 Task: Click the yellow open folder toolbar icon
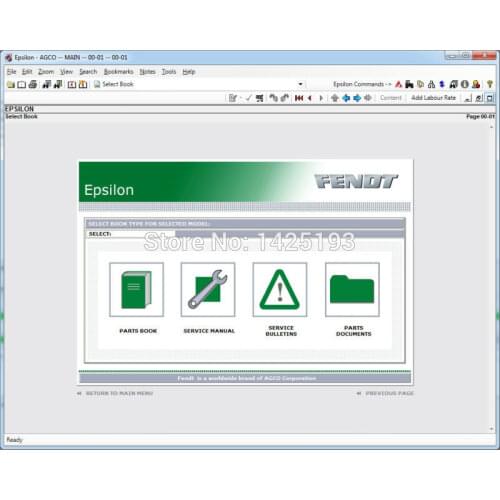pos(11,84)
